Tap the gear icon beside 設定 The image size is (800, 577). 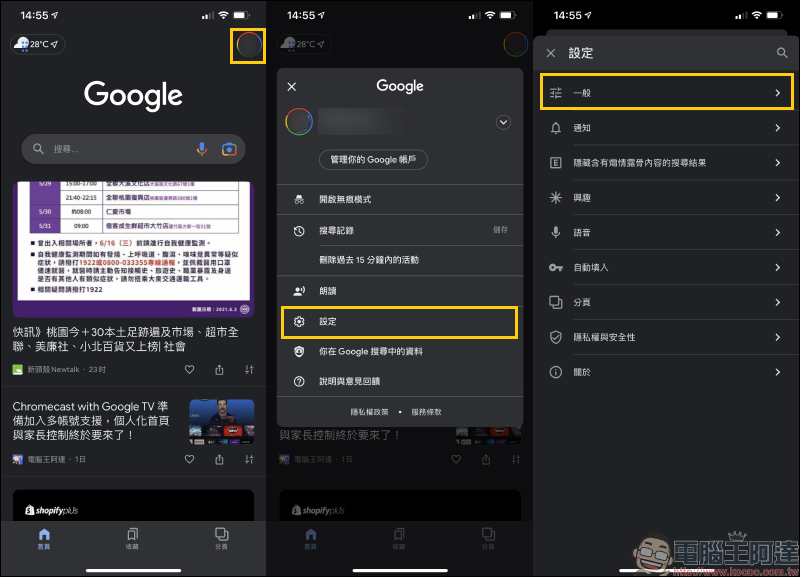pos(299,321)
